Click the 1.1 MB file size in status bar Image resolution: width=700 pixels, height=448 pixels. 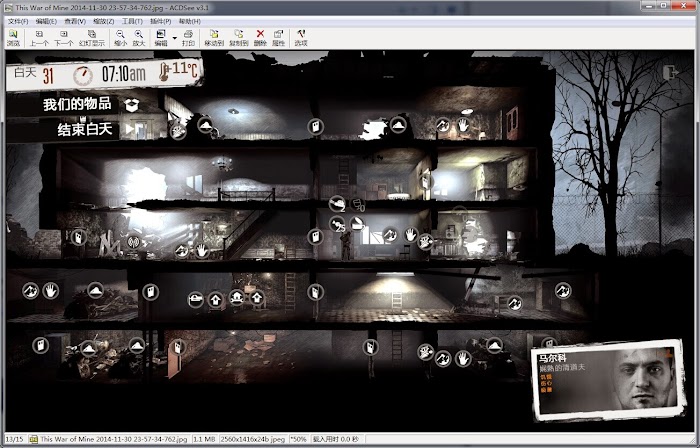(x=204, y=439)
